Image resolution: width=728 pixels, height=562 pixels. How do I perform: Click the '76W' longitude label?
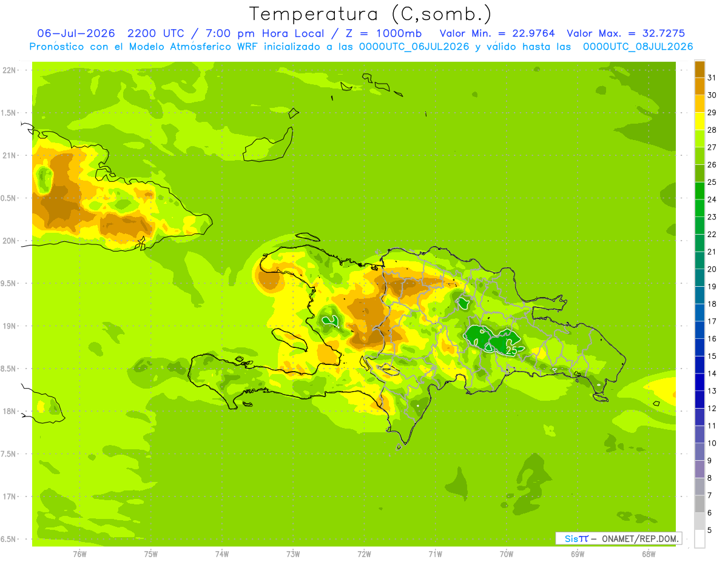pyautogui.click(x=79, y=554)
